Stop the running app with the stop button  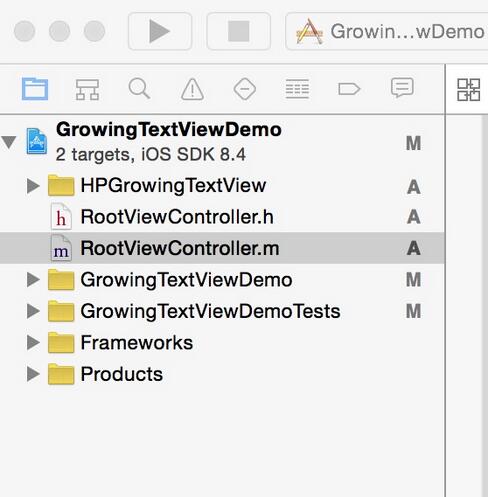pos(239,31)
